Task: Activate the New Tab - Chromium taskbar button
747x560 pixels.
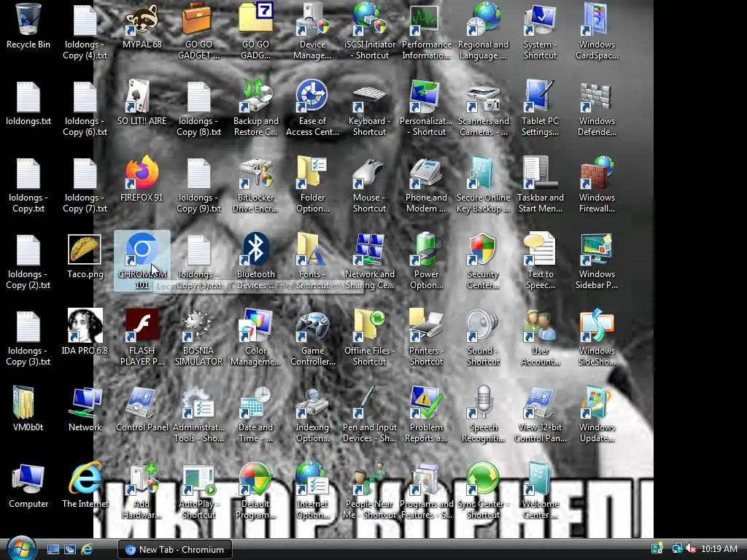Action: click(175, 550)
